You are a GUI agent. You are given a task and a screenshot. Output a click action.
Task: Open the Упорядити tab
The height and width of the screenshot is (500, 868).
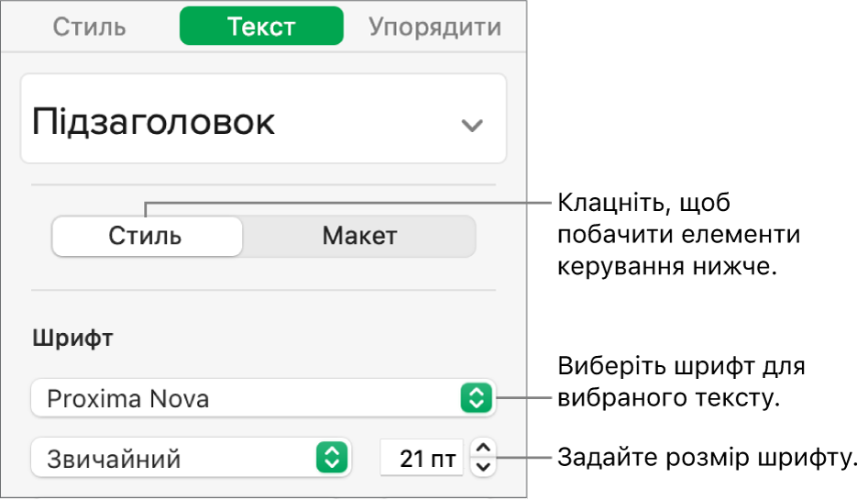point(434,27)
